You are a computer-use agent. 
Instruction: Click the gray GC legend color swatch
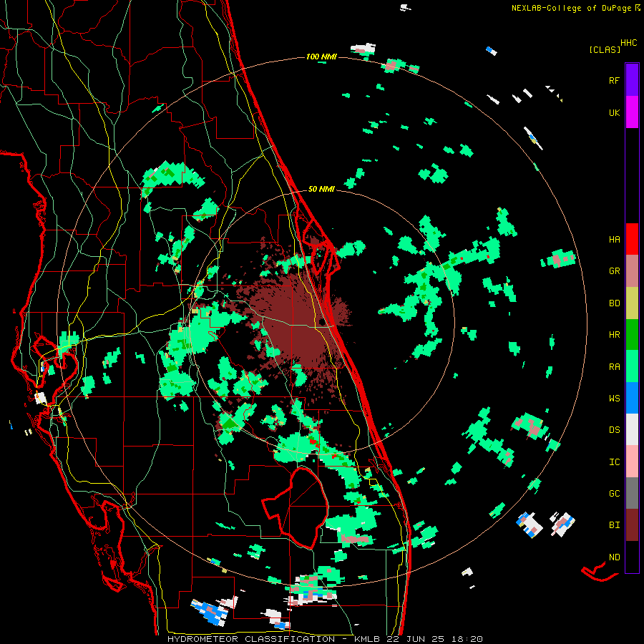click(x=632, y=493)
